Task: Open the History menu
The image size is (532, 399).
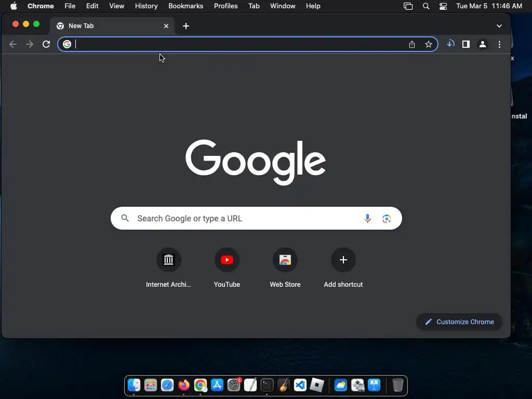Action: 146,6
